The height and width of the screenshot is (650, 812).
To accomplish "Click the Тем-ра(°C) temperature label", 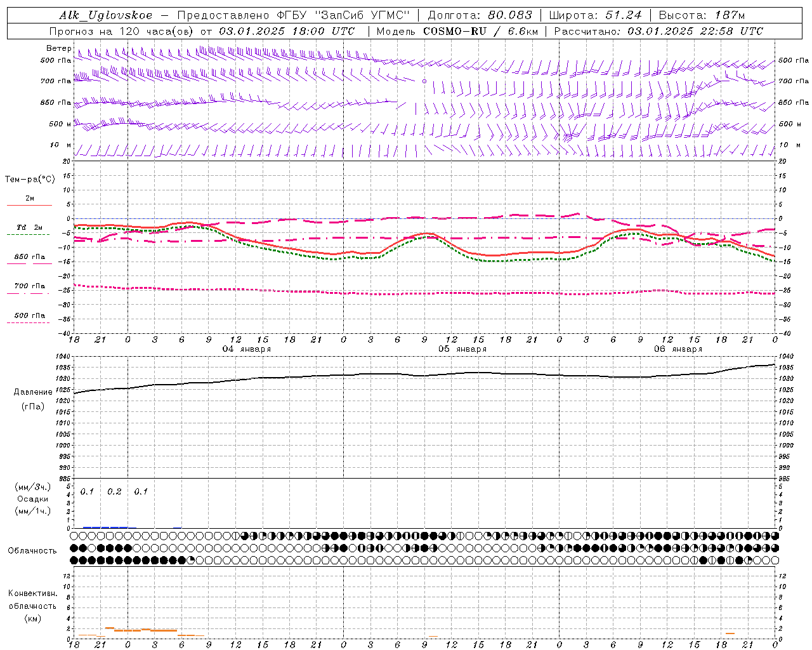I will (30, 180).
